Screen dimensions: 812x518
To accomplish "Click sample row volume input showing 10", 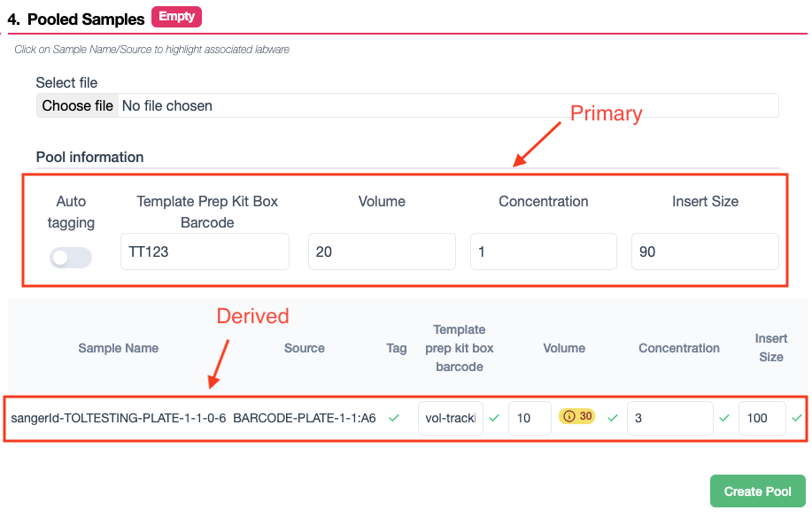I will [530, 418].
